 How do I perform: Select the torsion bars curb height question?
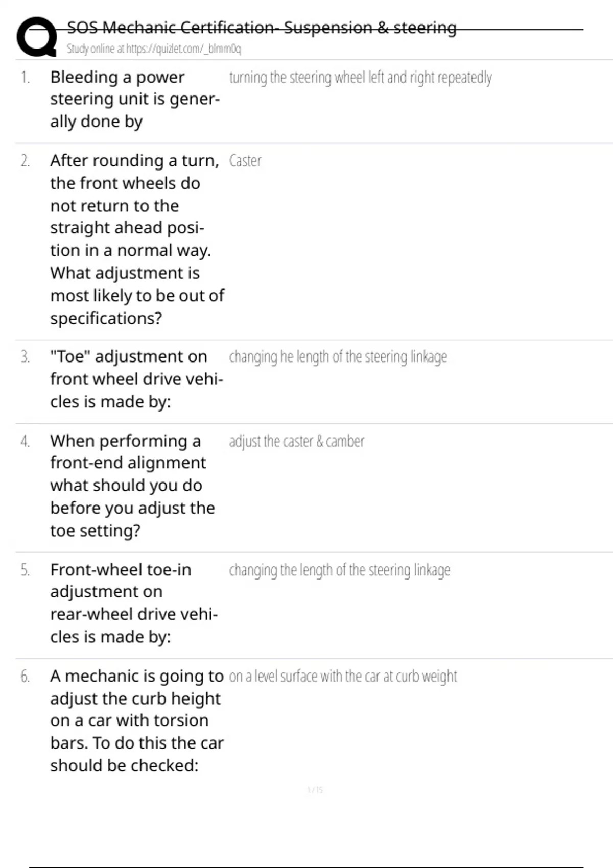(x=136, y=720)
